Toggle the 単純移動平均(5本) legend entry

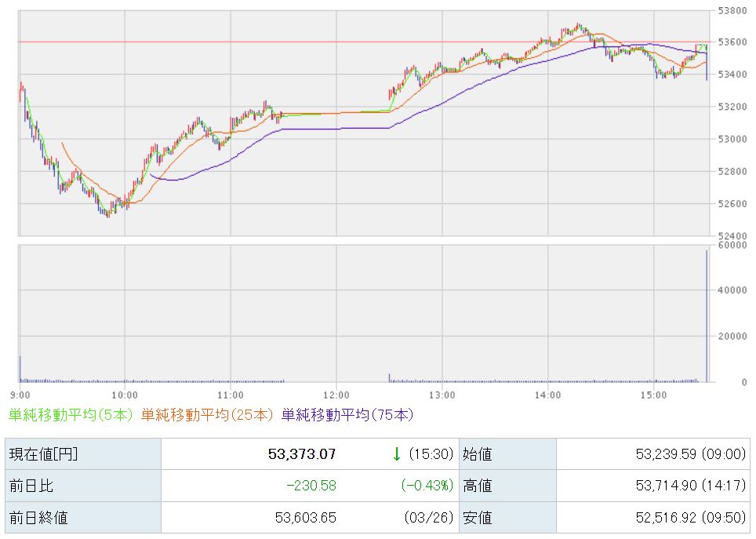[x=71, y=414]
